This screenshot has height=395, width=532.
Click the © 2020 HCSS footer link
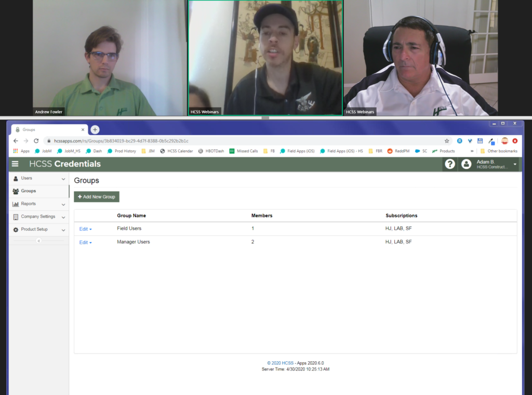(x=280, y=363)
